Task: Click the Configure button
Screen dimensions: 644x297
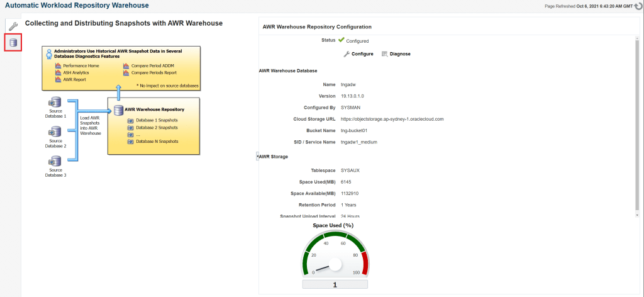Action: click(x=358, y=54)
